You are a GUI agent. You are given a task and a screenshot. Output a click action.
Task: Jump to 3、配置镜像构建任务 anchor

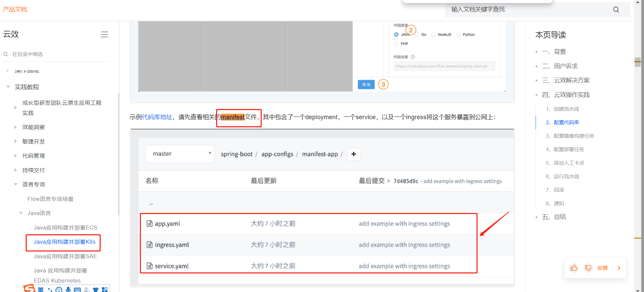570,136
